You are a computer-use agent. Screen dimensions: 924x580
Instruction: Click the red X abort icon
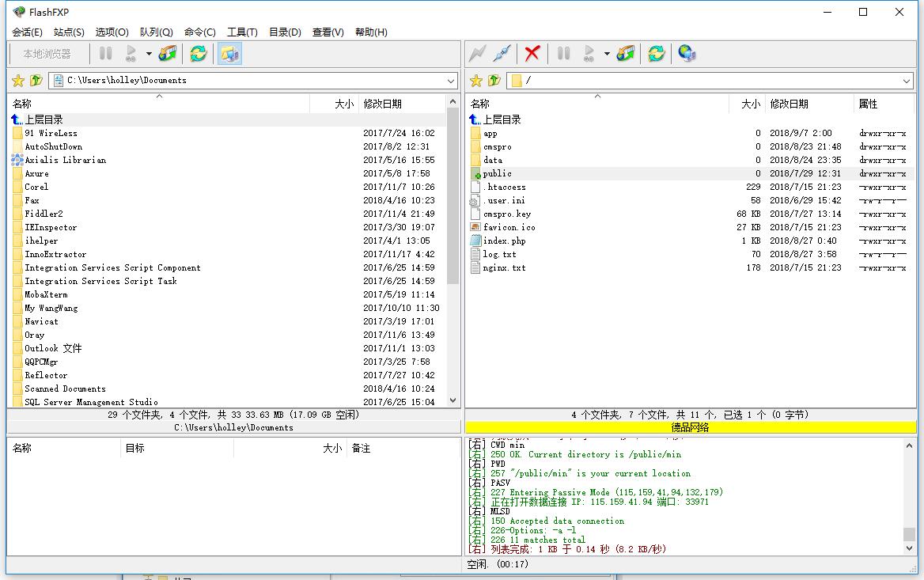532,54
